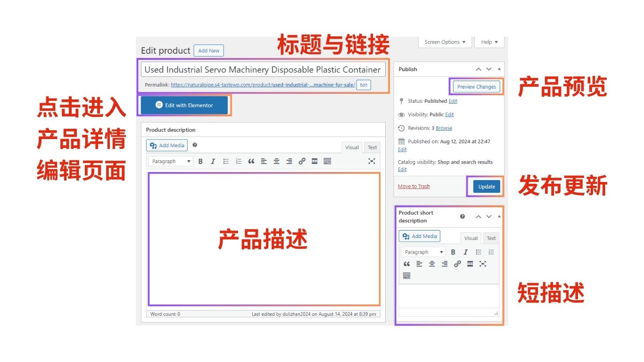Center-align text in Product description toolbar
Viewport: 644px width, 362px height.
point(277,161)
